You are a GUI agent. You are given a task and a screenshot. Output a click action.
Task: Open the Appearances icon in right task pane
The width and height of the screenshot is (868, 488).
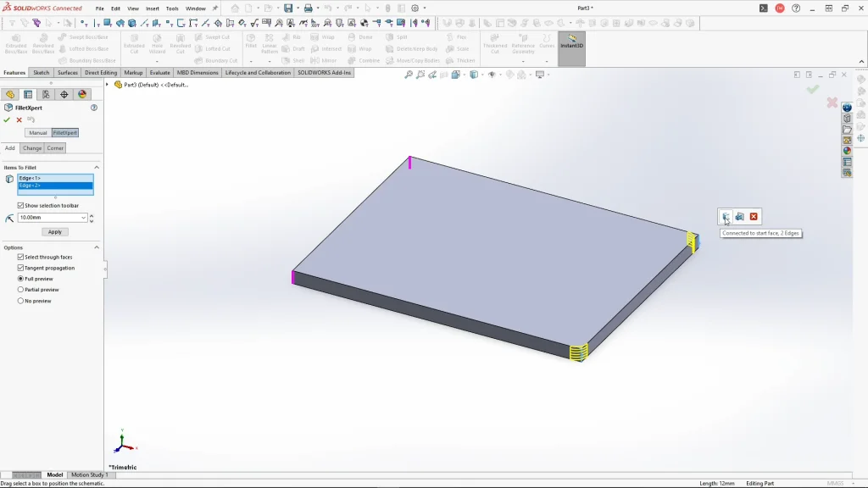(x=847, y=151)
